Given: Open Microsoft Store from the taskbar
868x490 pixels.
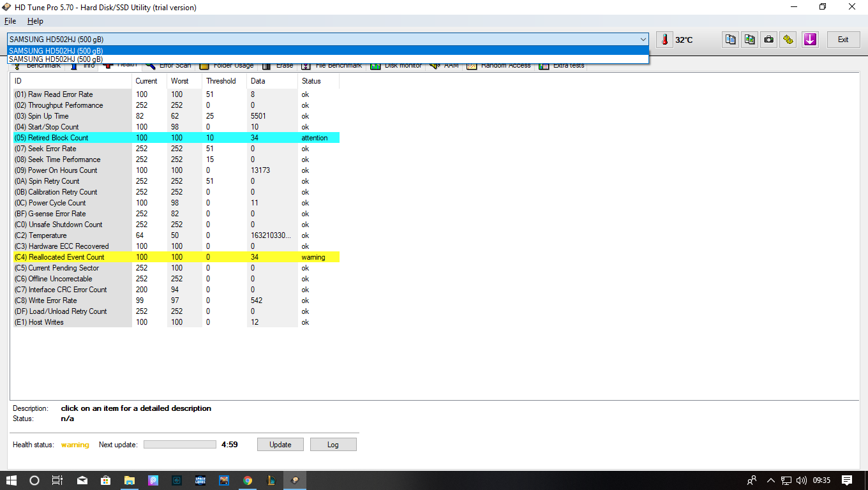Looking at the screenshot, I should (106, 480).
